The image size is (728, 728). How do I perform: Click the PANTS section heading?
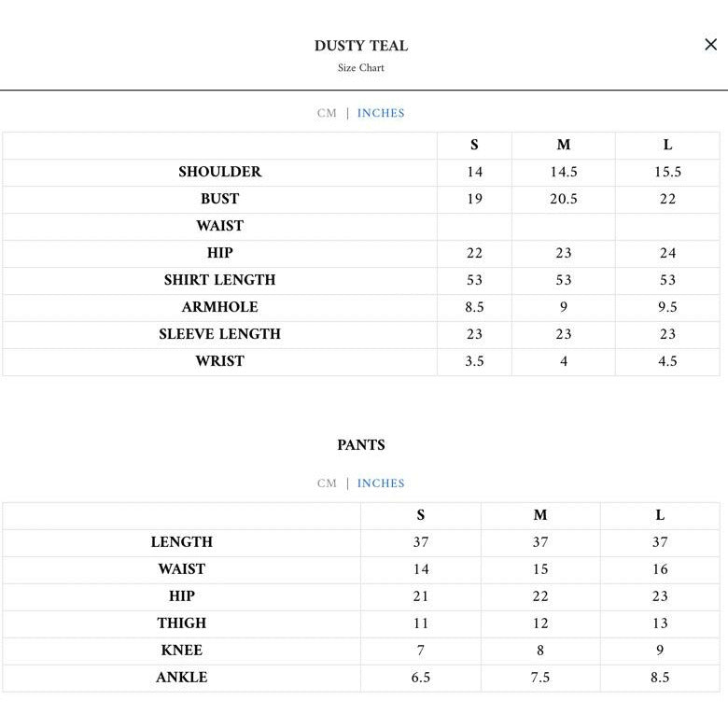tap(361, 445)
